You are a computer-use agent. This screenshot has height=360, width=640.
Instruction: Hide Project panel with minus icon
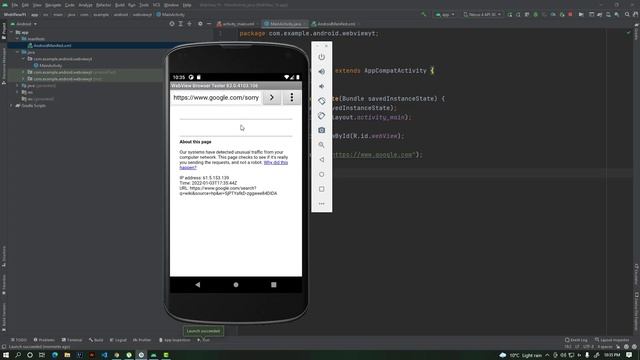click(209, 24)
